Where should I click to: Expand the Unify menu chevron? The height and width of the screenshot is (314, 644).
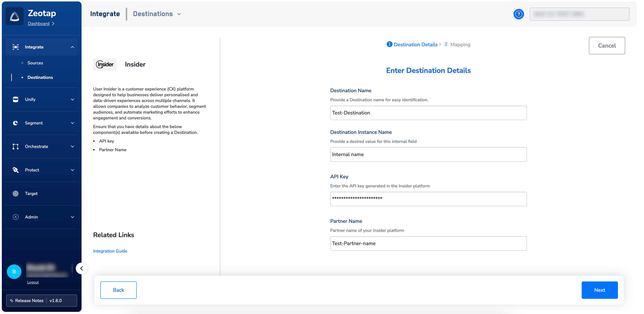[x=72, y=99]
